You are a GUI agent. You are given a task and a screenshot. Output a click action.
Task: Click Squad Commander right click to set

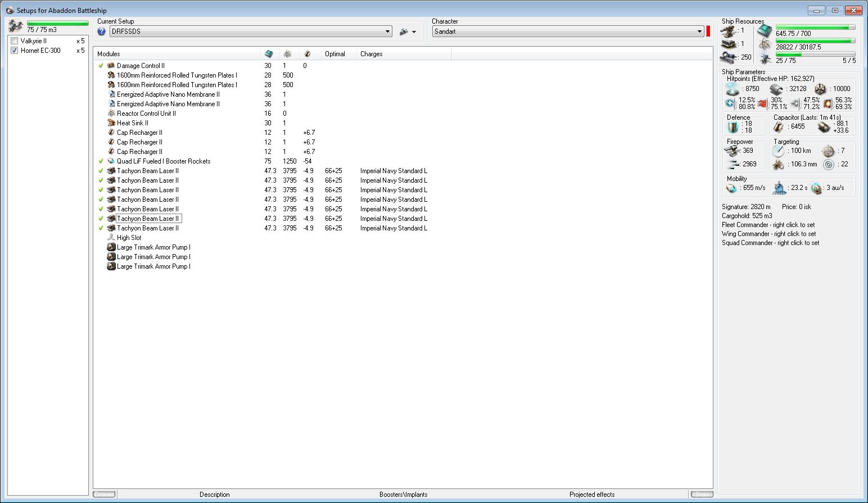(770, 243)
